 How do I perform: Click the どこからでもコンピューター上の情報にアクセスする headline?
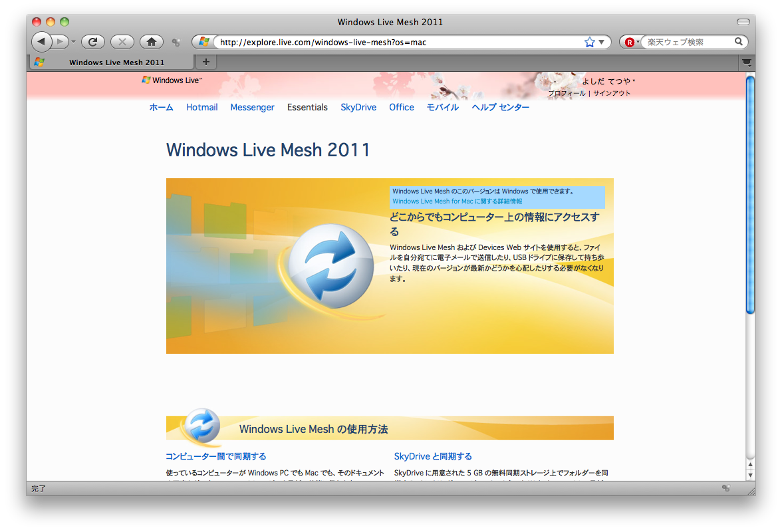[x=495, y=224]
